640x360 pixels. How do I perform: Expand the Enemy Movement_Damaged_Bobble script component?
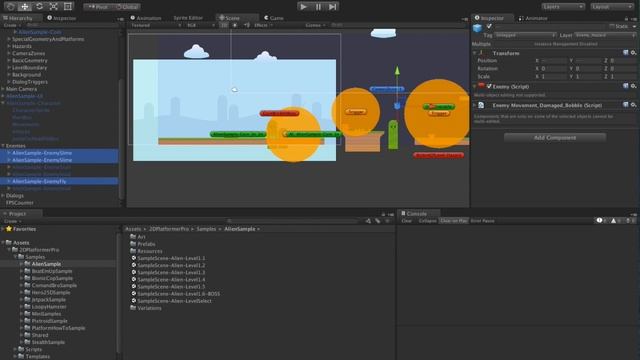tap(475, 105)
